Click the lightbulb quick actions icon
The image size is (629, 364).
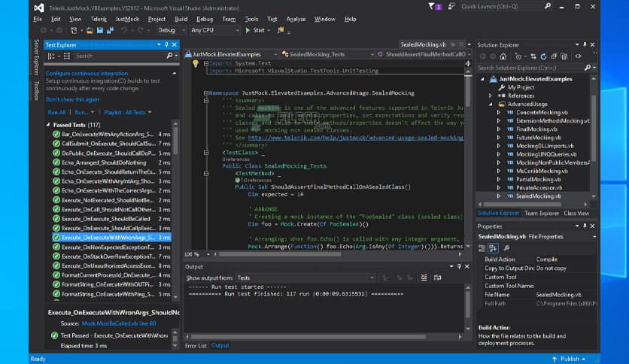[x=195, y=64]
